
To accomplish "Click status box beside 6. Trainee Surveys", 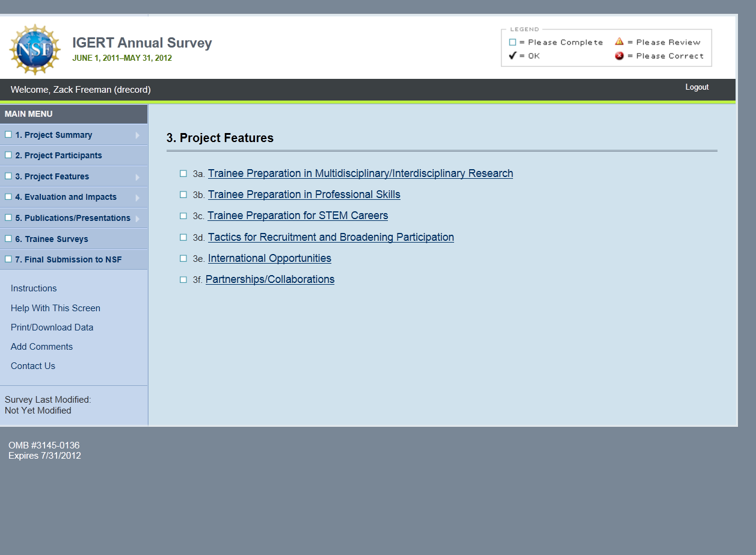I will pyautogui.click(x=8, y=239).
